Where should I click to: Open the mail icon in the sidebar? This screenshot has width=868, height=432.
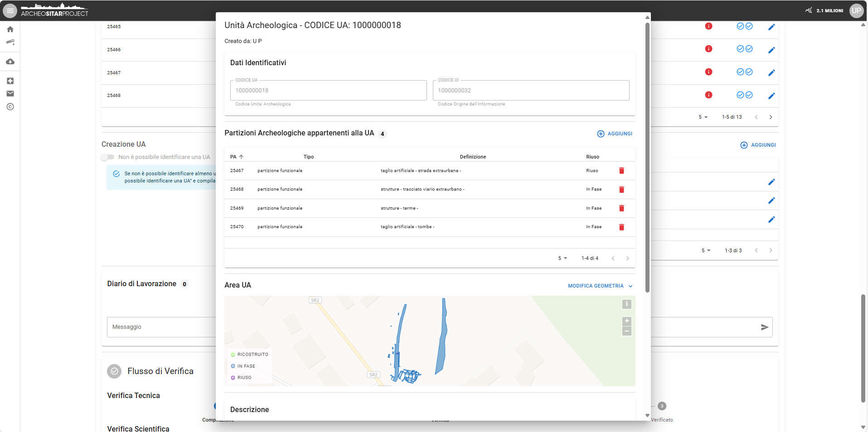coord(10,94)
